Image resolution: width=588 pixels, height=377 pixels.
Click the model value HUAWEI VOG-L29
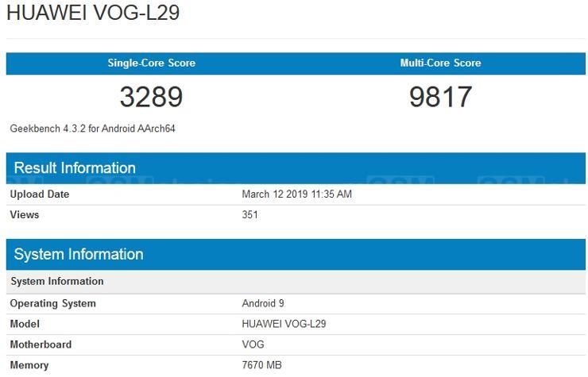click(284, 324)
